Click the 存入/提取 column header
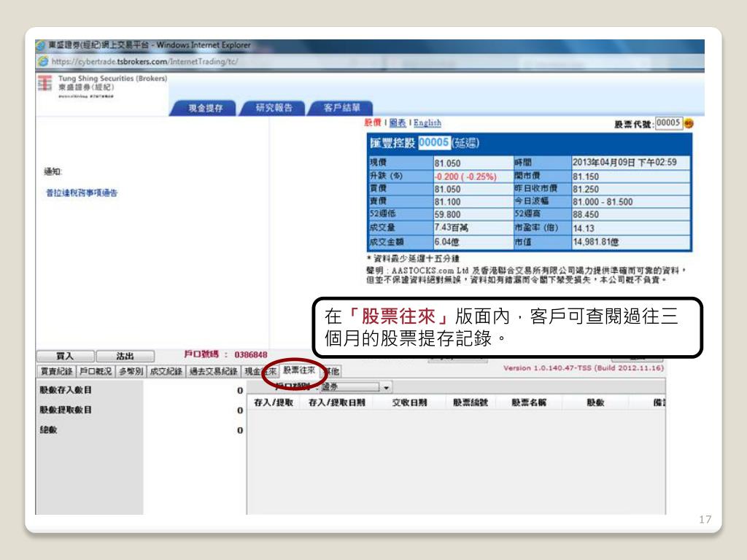This screenshot has width=747, height=560. 274,402
